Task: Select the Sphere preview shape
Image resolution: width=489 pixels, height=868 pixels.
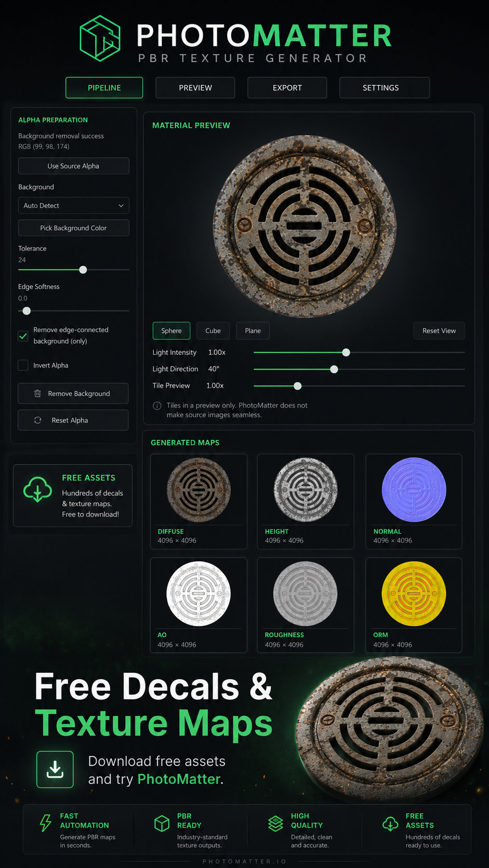Action: coord(171,331)
